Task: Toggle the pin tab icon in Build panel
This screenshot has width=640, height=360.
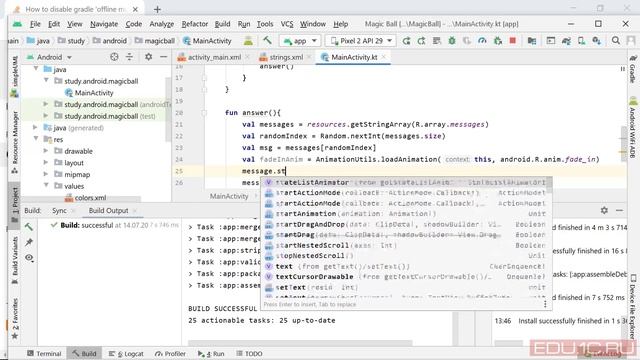Action: (x=29, y=242)
